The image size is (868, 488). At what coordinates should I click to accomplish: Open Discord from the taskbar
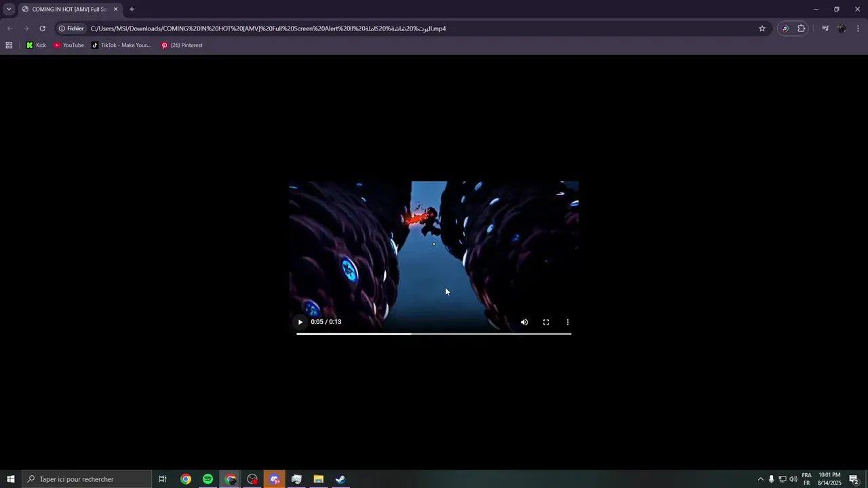(x=275, y=479)
